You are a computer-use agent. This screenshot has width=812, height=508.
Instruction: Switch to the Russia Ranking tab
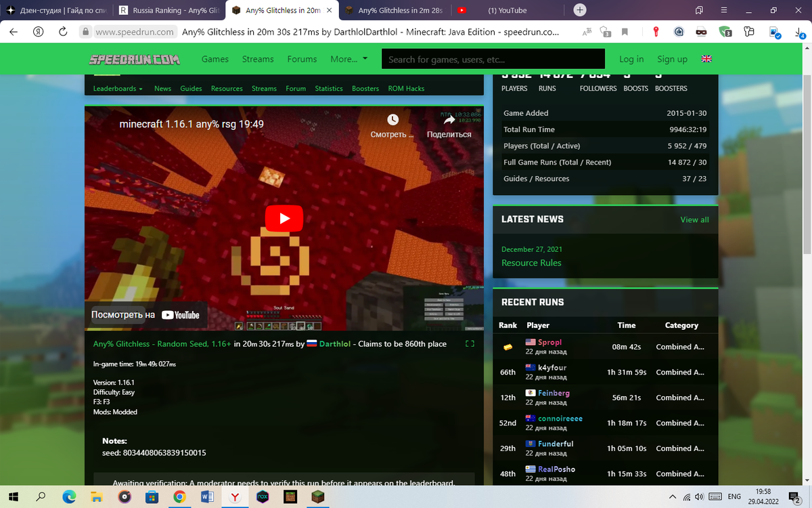pos(168,10)
